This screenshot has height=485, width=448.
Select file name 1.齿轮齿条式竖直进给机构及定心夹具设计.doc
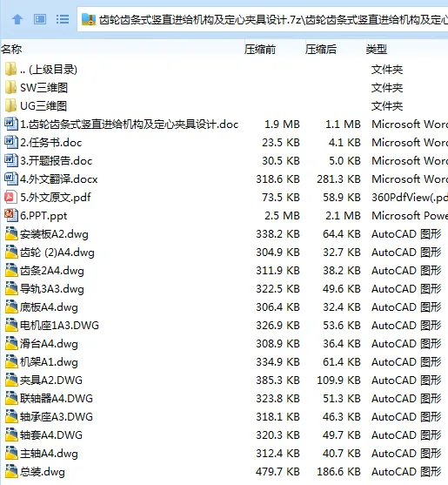tap(129, 124)
